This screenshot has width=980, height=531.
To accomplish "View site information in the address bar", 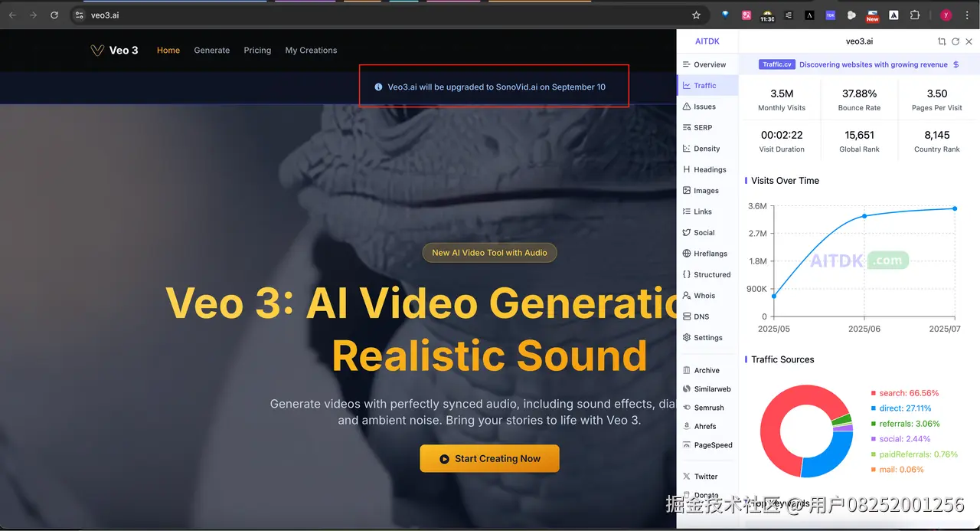I will click(x=79, y=15).
